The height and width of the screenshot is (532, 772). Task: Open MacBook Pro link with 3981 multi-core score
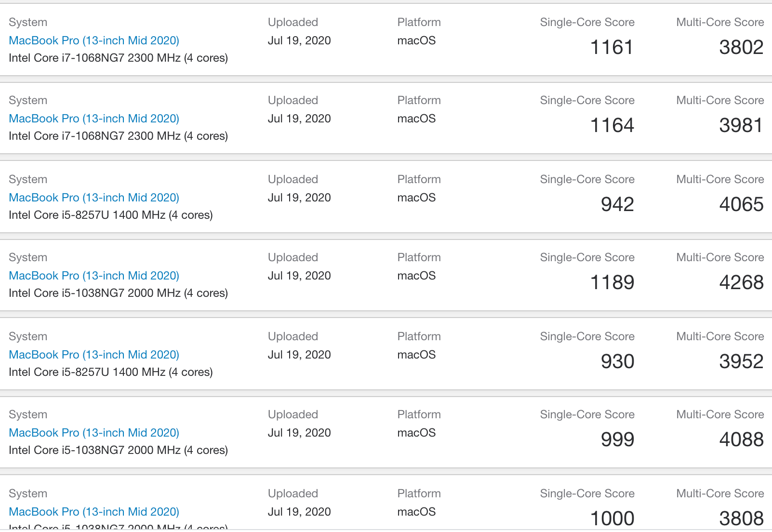click(x=94, y=119)
